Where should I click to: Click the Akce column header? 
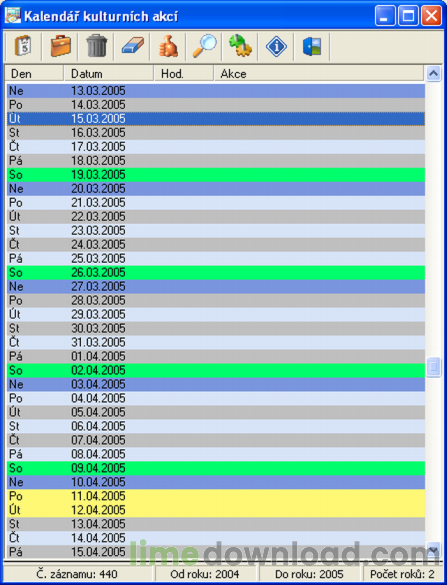319,73
